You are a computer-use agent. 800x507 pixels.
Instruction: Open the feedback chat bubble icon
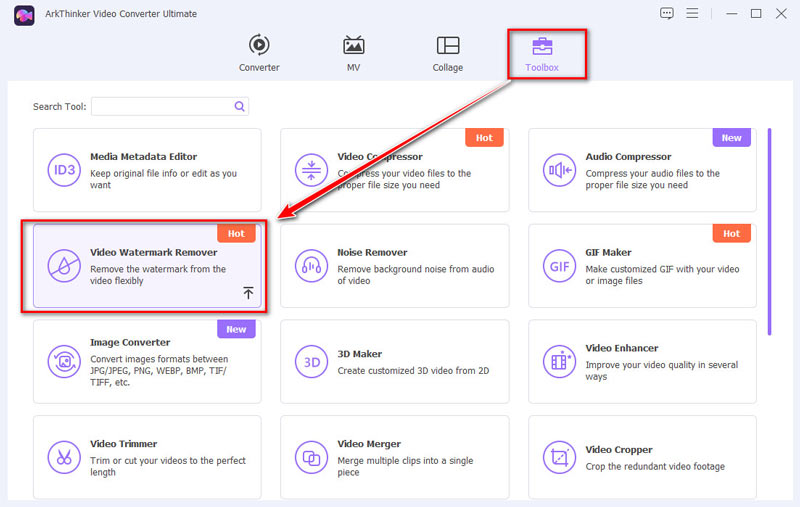[666, 13]
